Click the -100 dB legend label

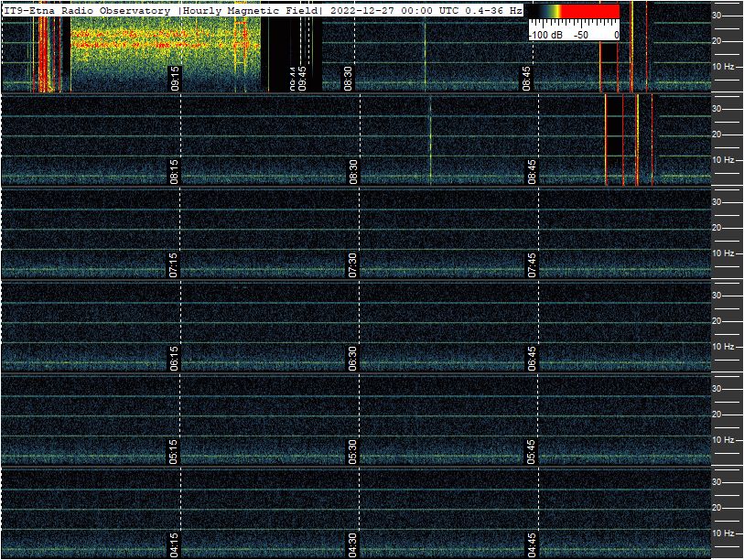pos(546,34)
